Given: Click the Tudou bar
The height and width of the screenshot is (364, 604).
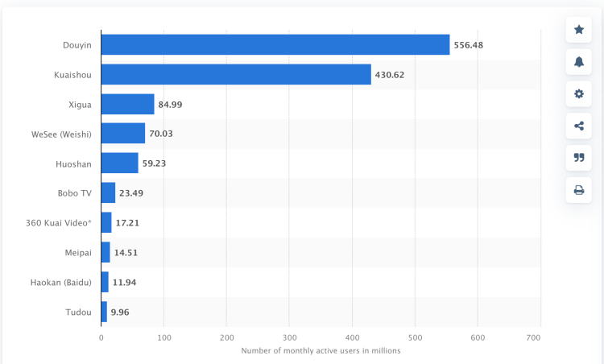Looking at the screenshot, I should click(104, 312).
